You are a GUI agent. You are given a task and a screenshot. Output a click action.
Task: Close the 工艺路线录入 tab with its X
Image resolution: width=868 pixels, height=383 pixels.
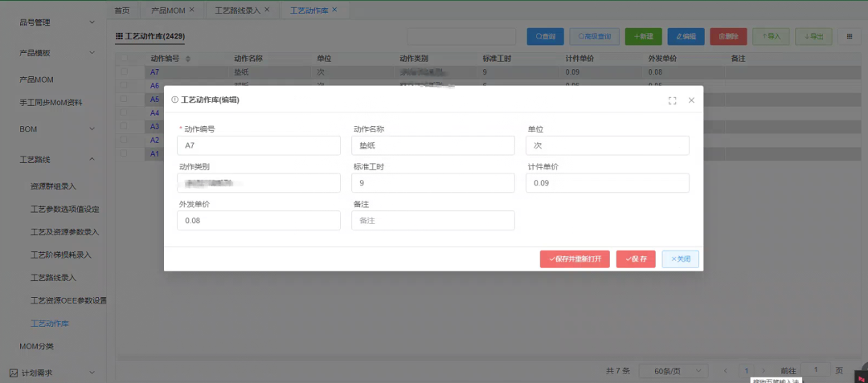pos(267,10)
